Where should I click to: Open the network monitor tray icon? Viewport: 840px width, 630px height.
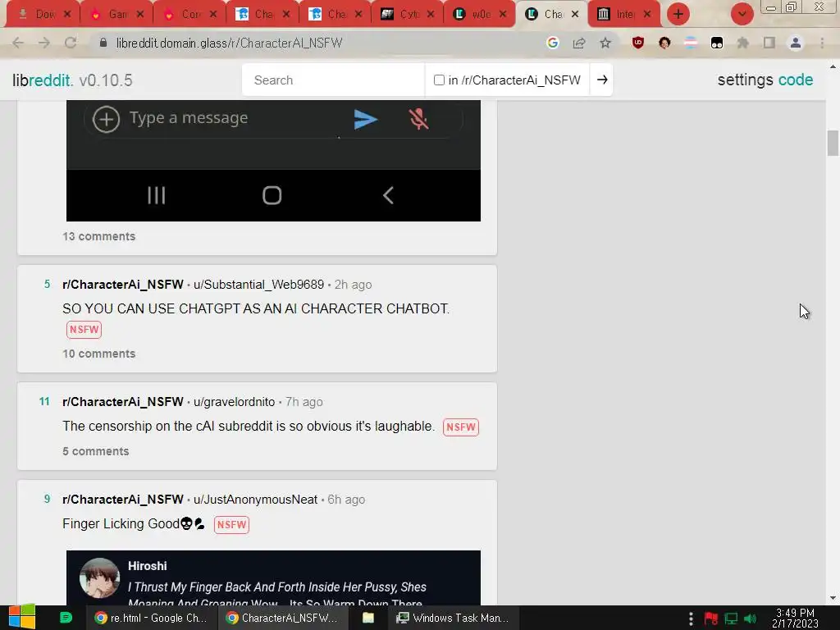pyautogui.click(x=731, y=619)
